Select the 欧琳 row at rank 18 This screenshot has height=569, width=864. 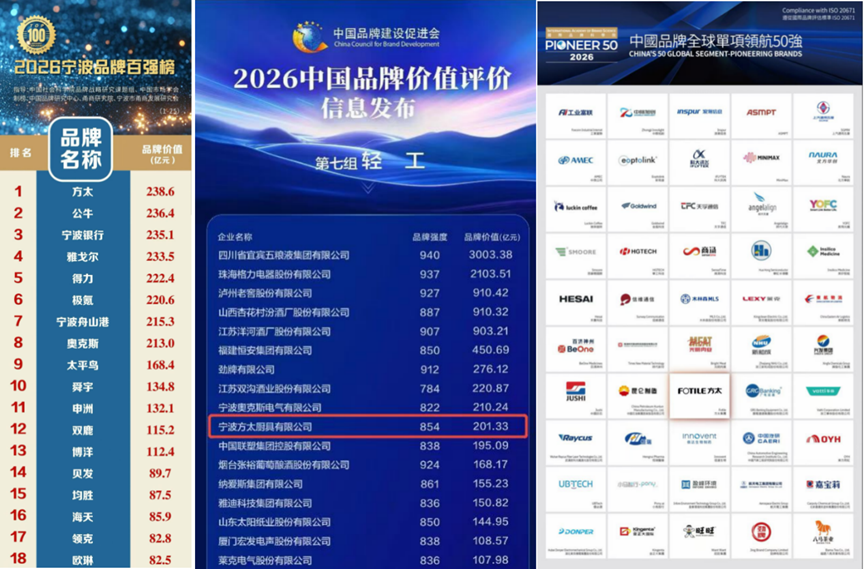click(96, 560)
